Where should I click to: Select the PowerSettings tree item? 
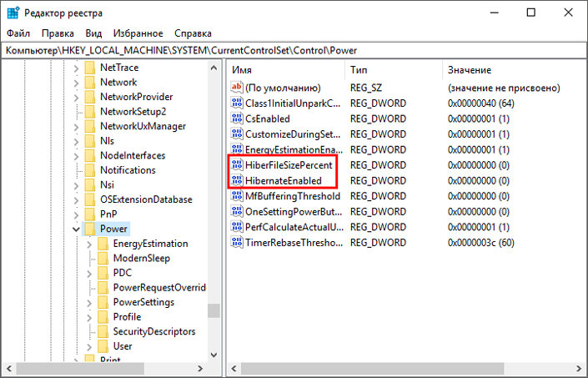coord(143,302)
